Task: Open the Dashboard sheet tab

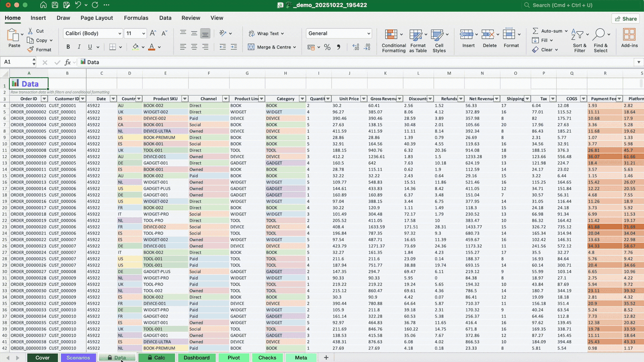Action: pos(197,357)
